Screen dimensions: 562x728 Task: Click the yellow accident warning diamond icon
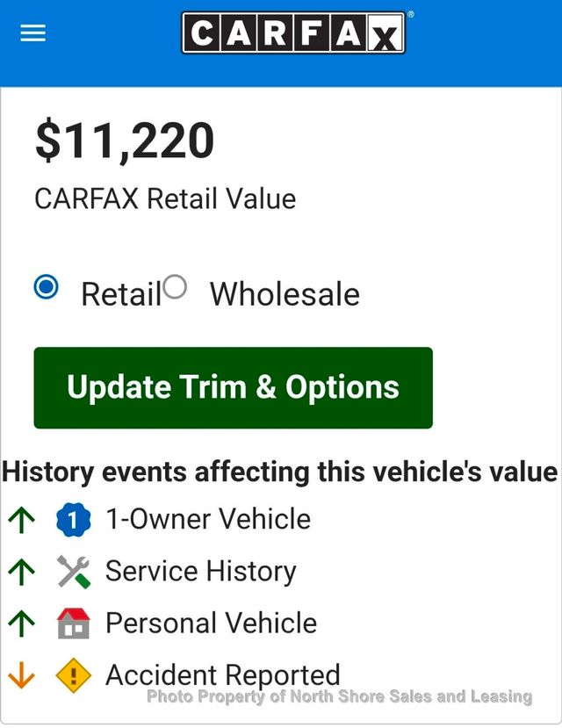point(74,676)
